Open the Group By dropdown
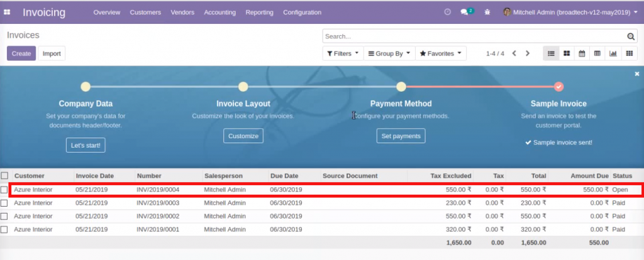This screenshot has width=644, height=260. click(x=389, y=53)
